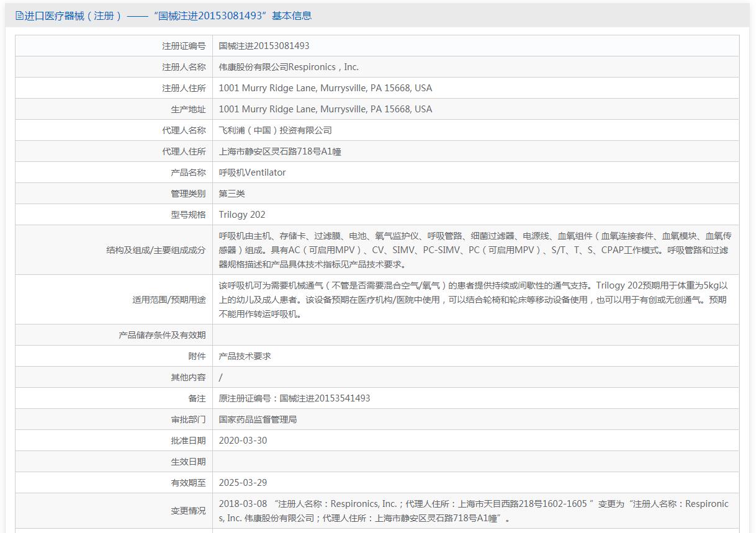Select the 注册人住所 label
The width and height of the screenshot is (756, 533).
(x=184, y=88)
